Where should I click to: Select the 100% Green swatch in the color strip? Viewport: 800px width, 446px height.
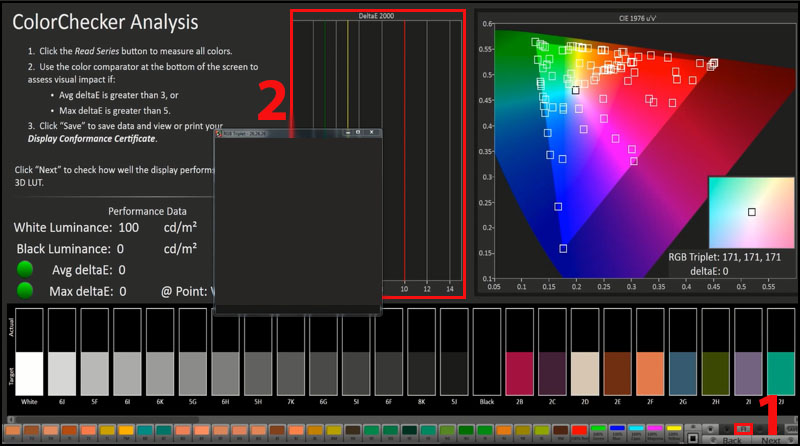tap(598, 432)
